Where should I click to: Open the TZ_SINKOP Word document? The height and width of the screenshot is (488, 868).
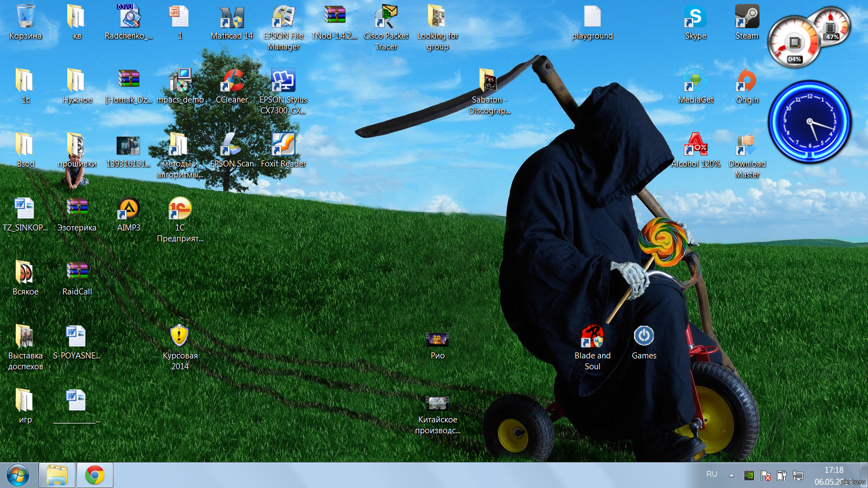[25, 215]
